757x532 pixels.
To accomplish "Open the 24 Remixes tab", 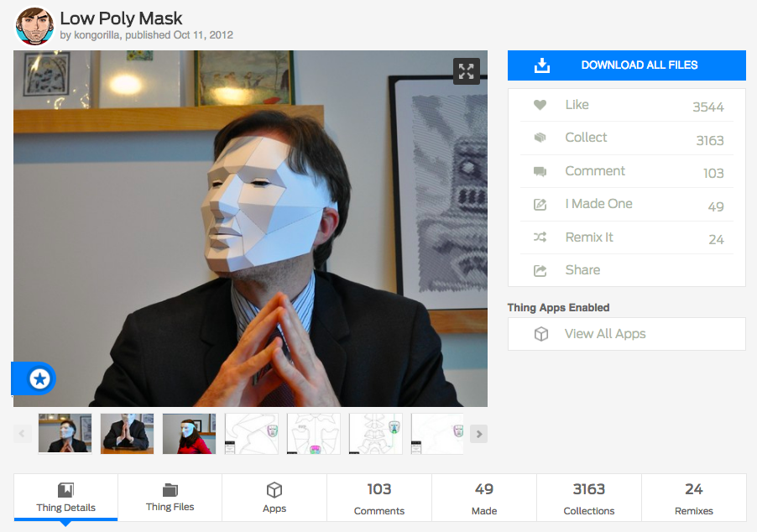I will [694, 498].
